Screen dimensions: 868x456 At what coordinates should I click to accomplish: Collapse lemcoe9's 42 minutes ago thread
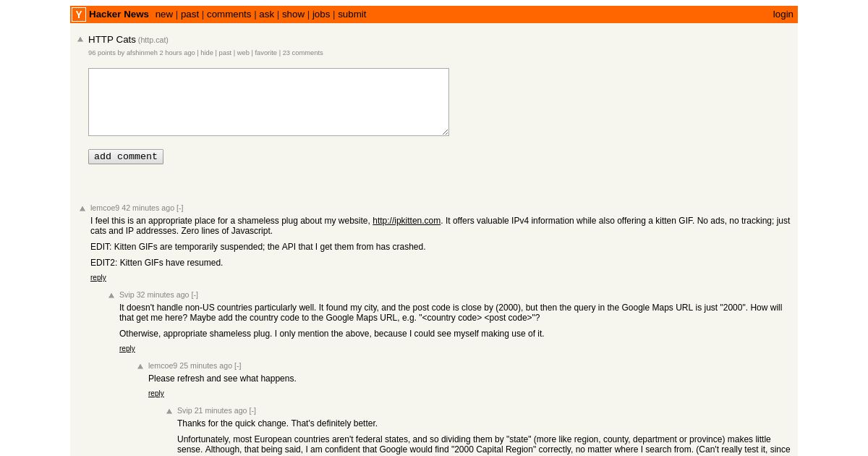(180, 208)
